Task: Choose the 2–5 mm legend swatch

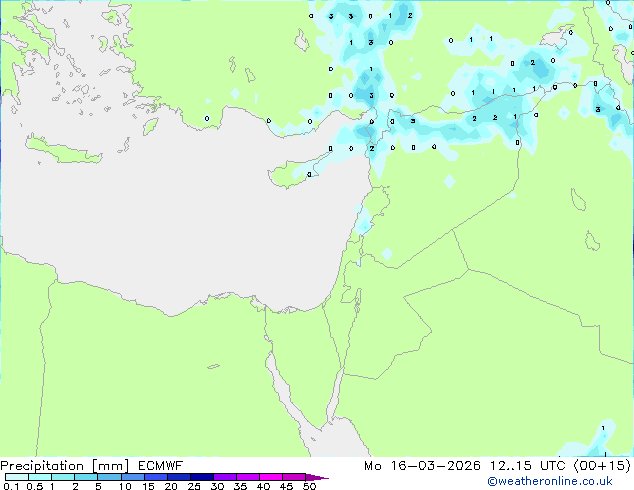Action: (x=86, y=477)
